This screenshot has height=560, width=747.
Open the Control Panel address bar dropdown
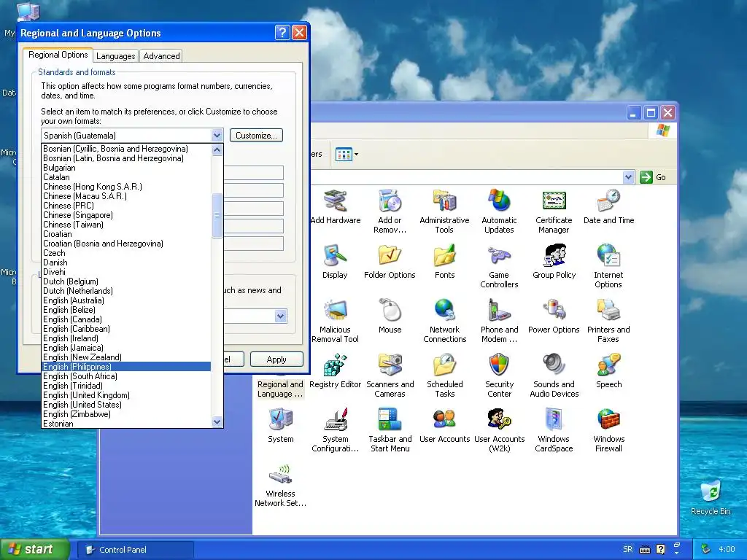tap(628, 177)
